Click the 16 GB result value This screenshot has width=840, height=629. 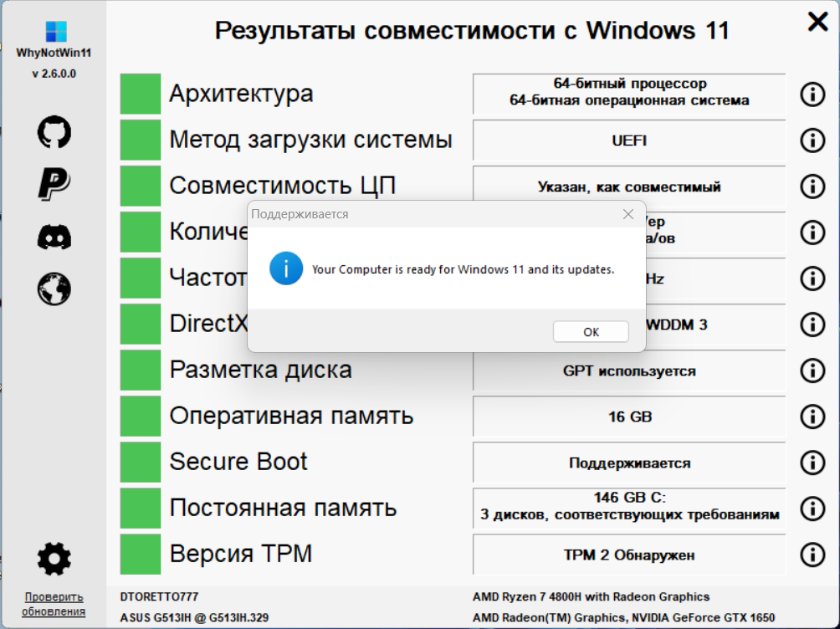pos(630,417)
